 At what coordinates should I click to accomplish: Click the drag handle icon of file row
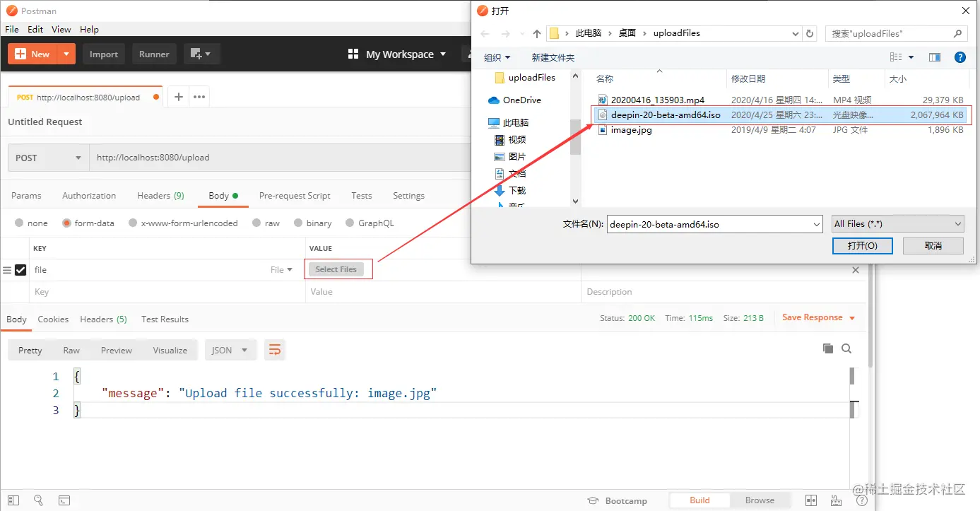point(7,270)
